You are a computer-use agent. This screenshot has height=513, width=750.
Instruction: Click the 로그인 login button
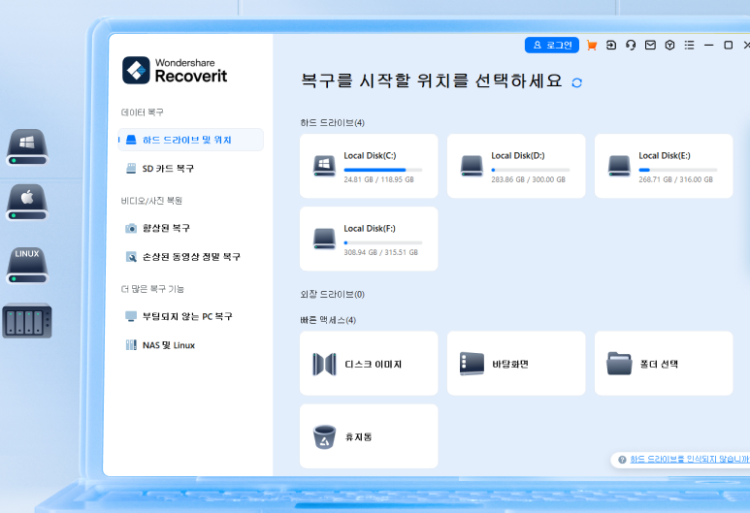(551, 45)
